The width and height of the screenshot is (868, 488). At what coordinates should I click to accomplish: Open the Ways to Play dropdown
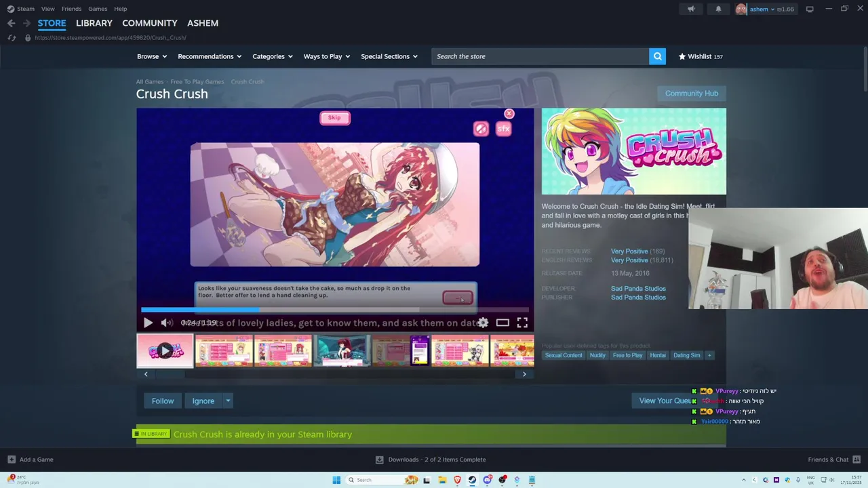[x=327, y=56]
